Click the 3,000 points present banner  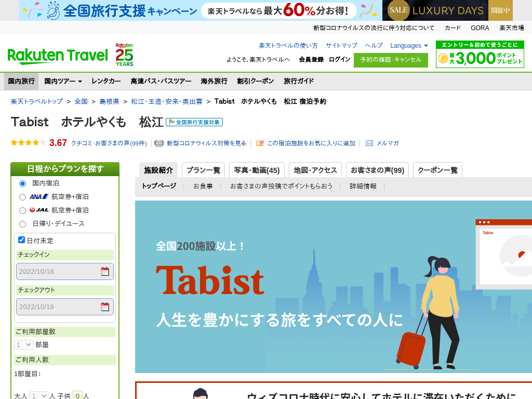(480, 54)
